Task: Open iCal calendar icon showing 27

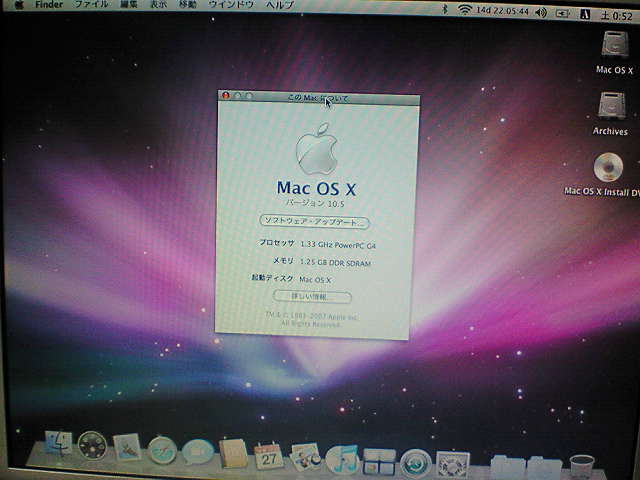Action: coord(269,456)
